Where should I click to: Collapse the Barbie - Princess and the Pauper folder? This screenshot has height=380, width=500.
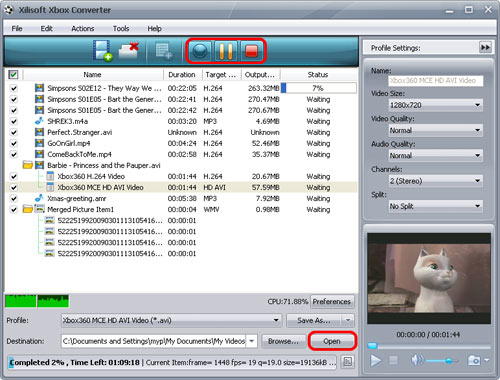[28, 165]
